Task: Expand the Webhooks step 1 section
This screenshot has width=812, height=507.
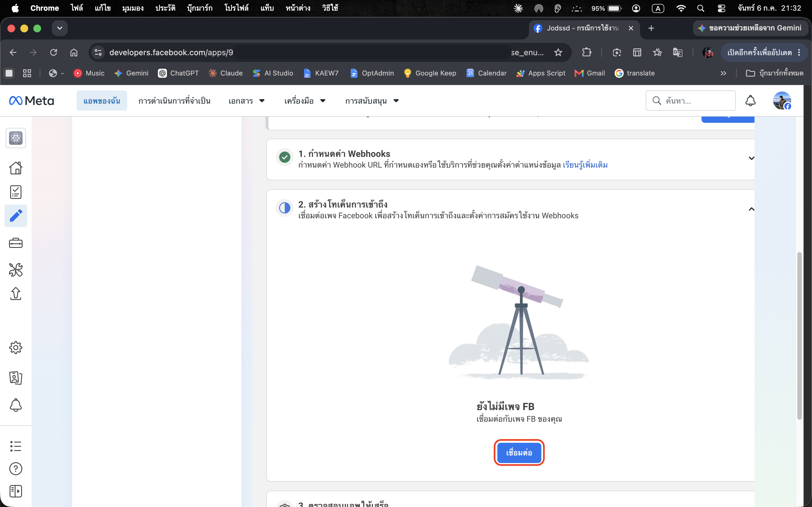Action: [x=751, y=158]
